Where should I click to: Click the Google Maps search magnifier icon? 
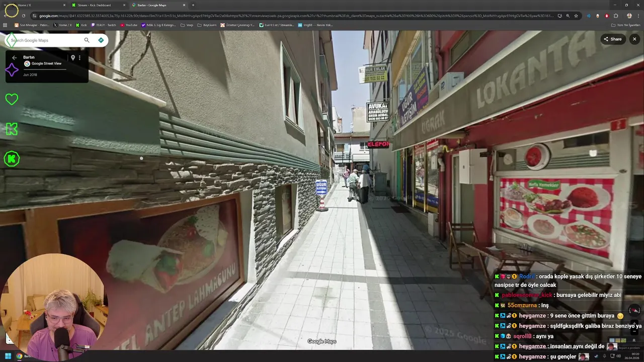87,40
